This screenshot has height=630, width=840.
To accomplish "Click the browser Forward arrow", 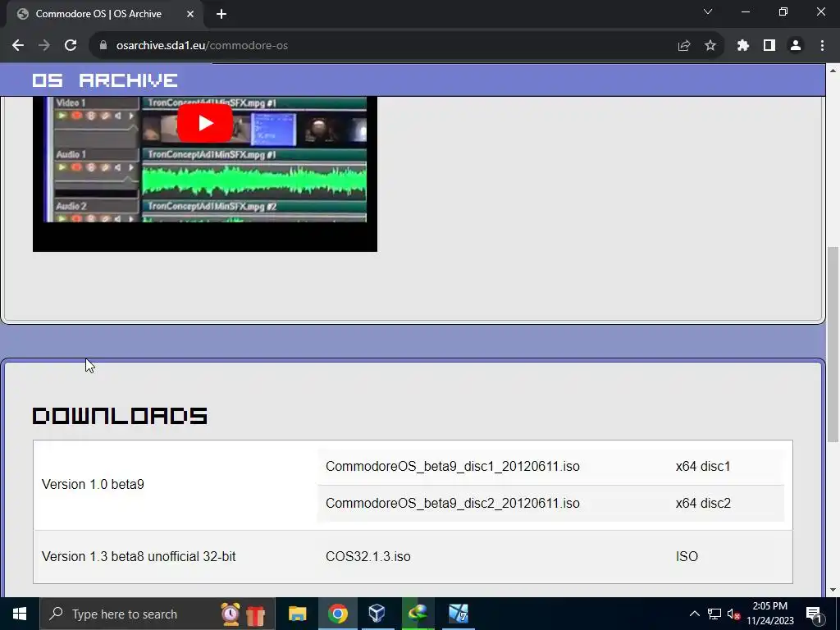I will (x=44, y=46).
